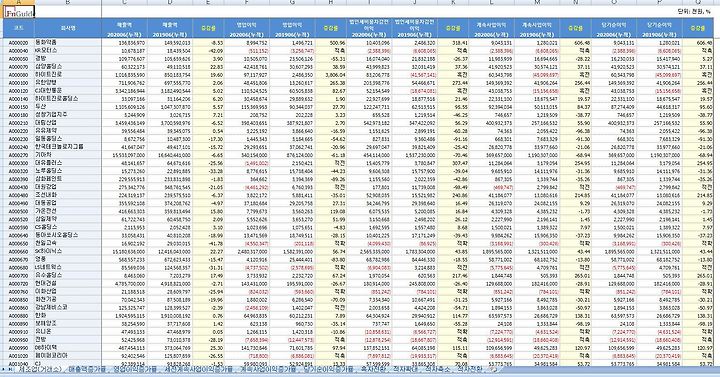Select column B header
The image size is (720, 377).
68,2
